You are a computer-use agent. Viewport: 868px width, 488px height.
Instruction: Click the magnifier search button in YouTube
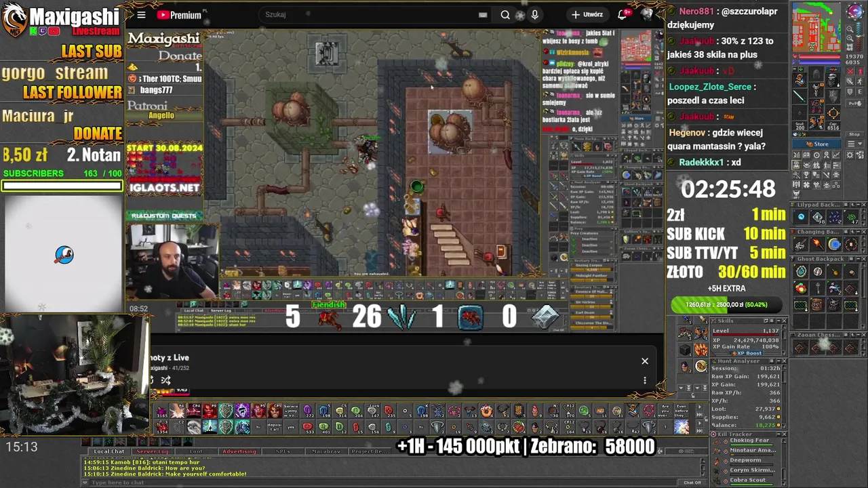click(x=505, y=14)
